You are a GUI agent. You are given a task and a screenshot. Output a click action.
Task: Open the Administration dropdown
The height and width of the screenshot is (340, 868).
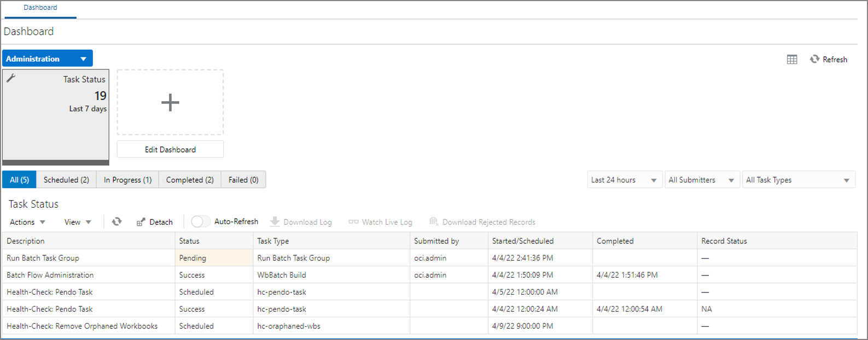pos(48,58)
